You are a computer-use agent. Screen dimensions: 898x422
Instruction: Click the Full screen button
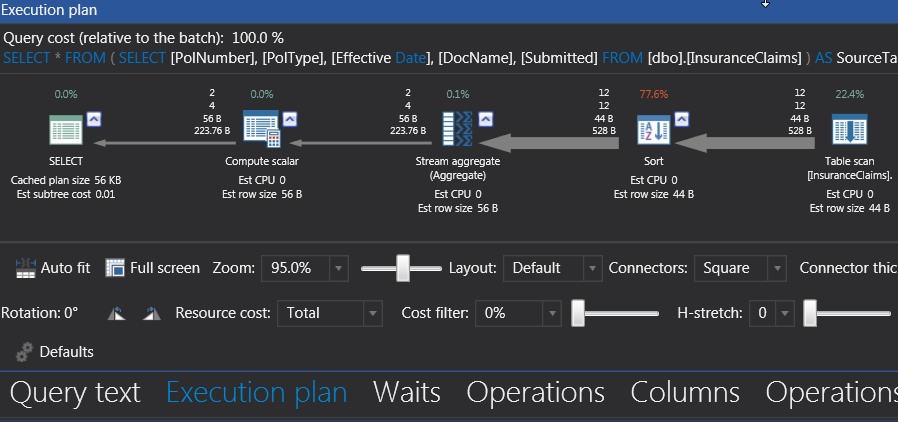point(153,268)
